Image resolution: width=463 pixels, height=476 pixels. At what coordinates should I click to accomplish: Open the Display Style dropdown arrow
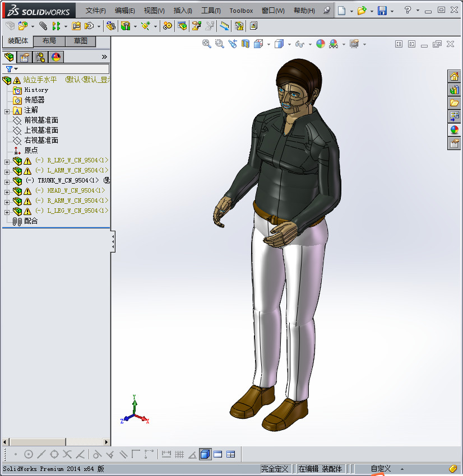click(289, 44)
